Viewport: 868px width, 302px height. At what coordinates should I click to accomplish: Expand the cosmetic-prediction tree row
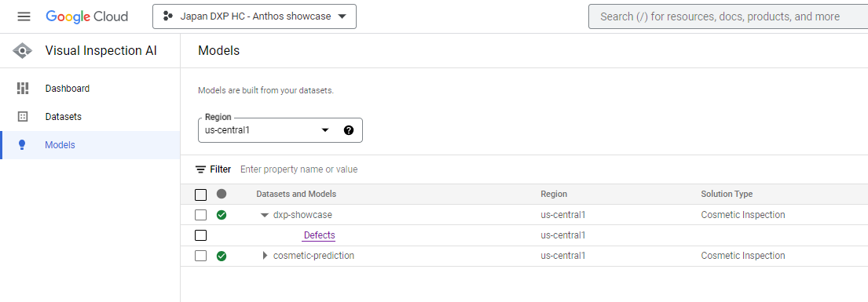click(x=265, y=256)
